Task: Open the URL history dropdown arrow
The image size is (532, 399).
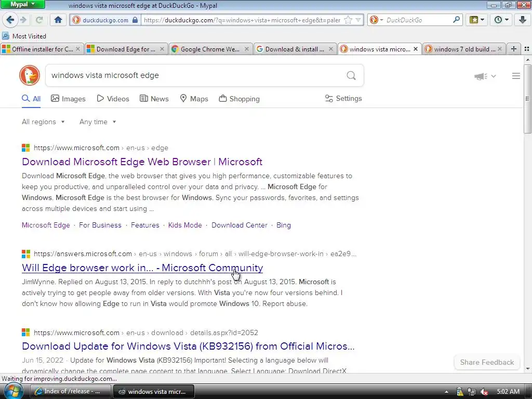Action: click(x=358, y=20)
